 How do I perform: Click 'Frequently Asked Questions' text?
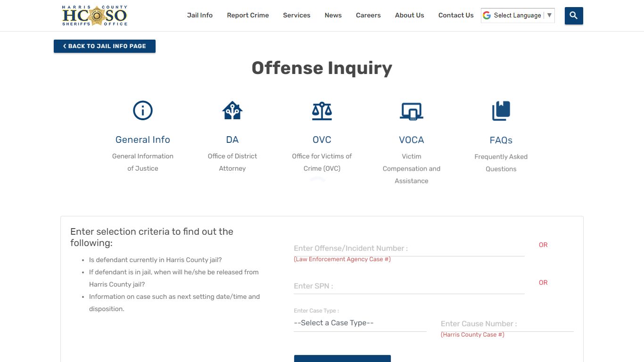coord(501,163)
